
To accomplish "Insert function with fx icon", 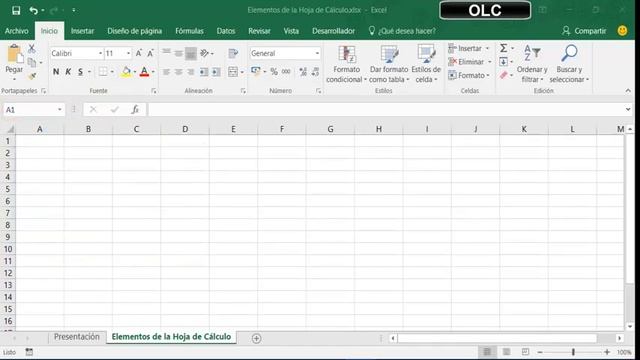I will 135,109.
